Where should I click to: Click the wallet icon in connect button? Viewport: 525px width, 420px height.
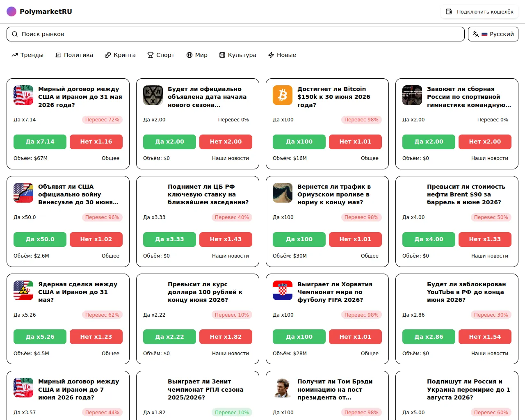tap(449, 12)
